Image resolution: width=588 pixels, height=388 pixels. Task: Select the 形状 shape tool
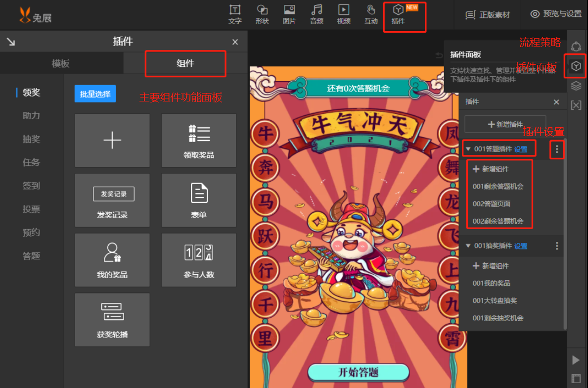click(x=262, y=15)
